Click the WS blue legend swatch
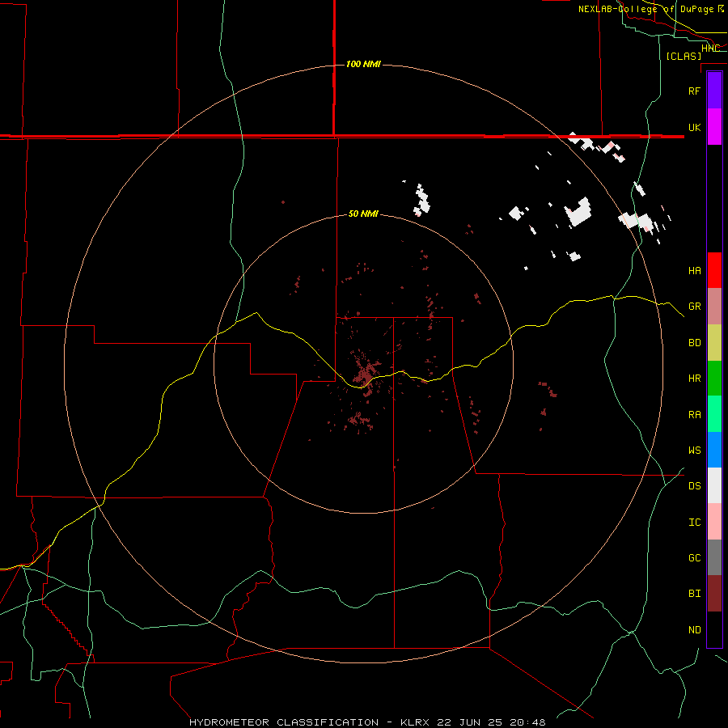The width and height of the screenshot is (728, 728). click(714, 450)
